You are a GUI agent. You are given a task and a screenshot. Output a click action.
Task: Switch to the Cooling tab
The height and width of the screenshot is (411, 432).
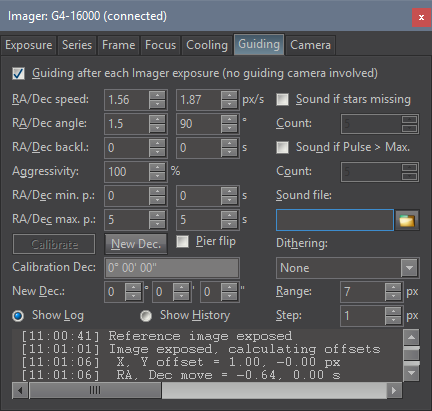[207, 45]
